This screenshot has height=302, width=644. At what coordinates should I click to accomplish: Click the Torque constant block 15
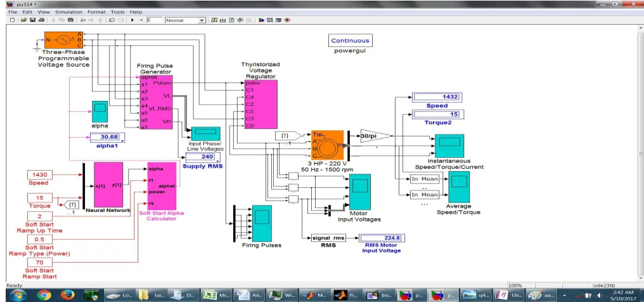point(40,198)
